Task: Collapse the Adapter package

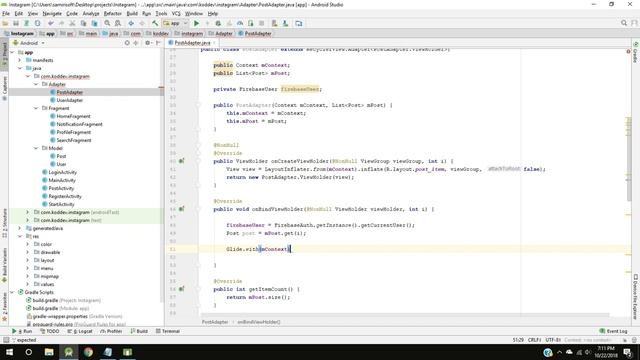Action: (x=36, y=84)
